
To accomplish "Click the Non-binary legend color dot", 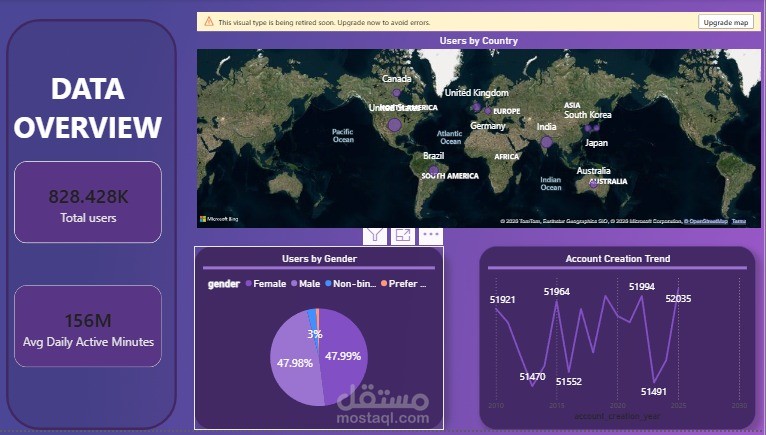I will coord(328,283).
